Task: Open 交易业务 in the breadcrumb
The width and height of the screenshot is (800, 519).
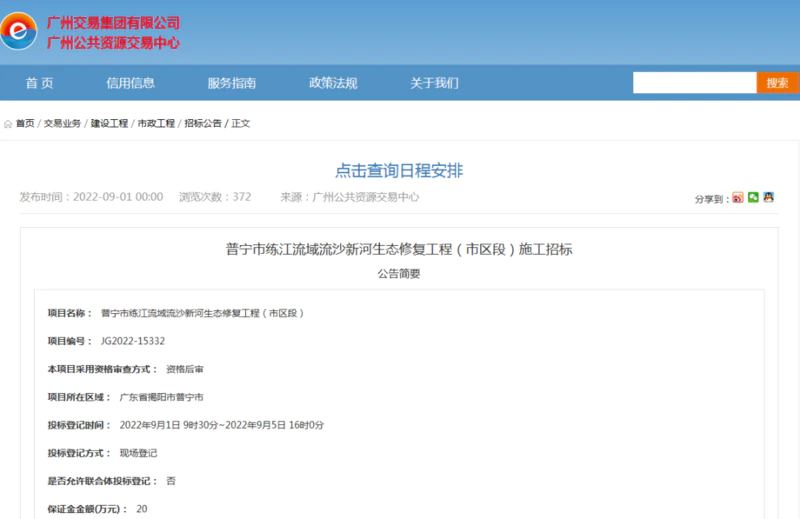Action: [62, 124]
